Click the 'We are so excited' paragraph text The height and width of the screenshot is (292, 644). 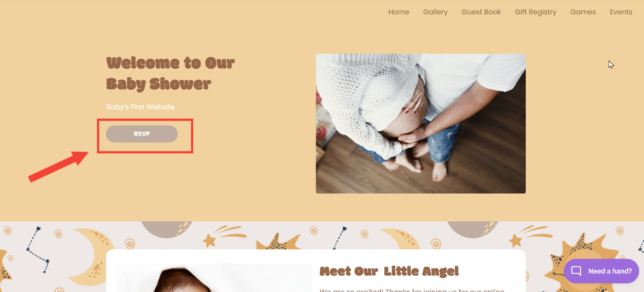(x=412, y=290)
